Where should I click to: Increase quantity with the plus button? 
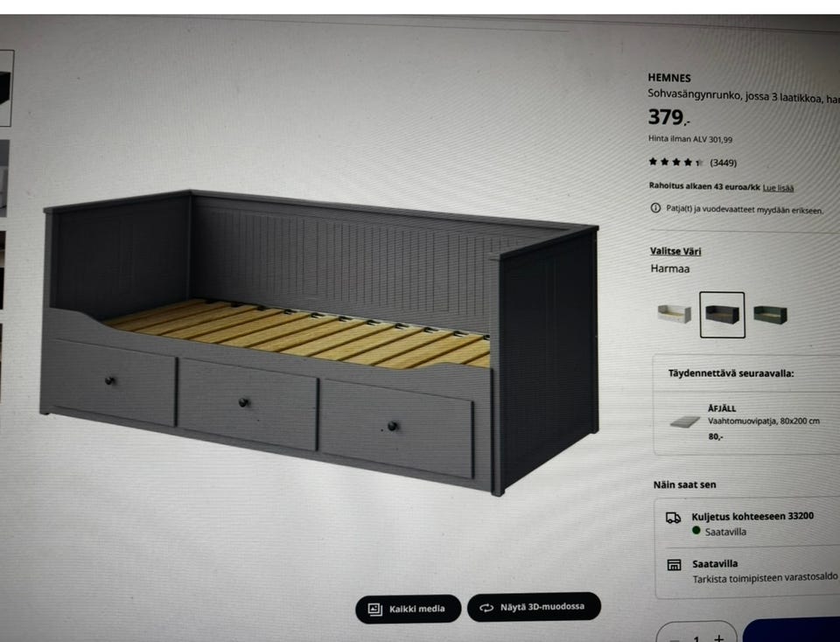pos(719,638)
